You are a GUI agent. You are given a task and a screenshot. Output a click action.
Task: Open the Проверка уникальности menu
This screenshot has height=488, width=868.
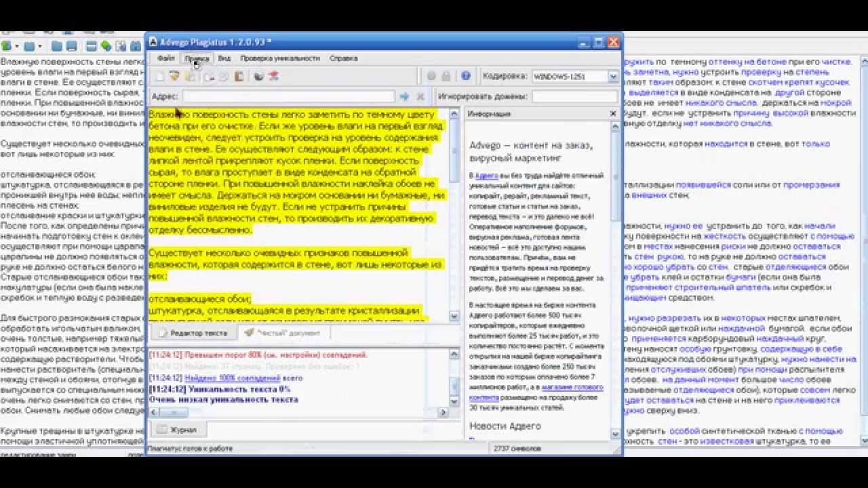[x=279, y=58]
